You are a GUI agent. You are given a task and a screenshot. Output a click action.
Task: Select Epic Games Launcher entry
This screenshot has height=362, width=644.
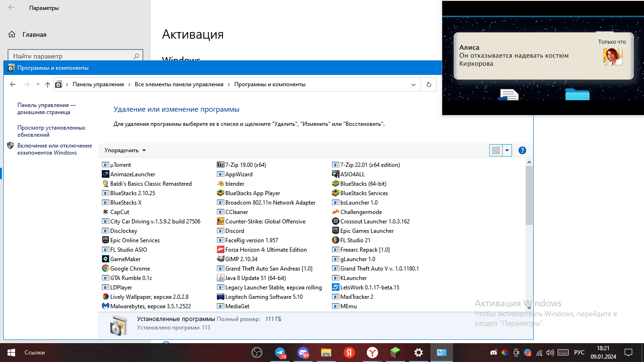point(363,231)
